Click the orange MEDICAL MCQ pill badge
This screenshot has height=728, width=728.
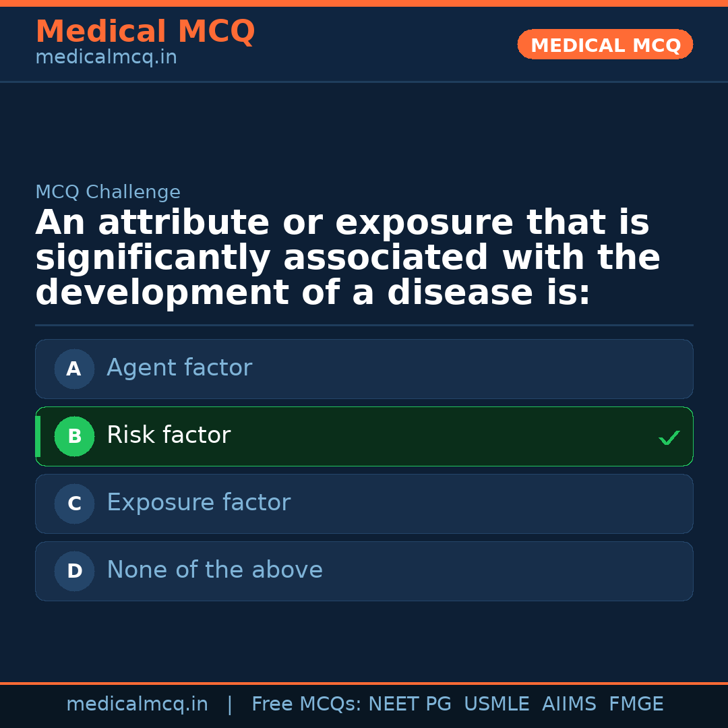tap(605, 44)
